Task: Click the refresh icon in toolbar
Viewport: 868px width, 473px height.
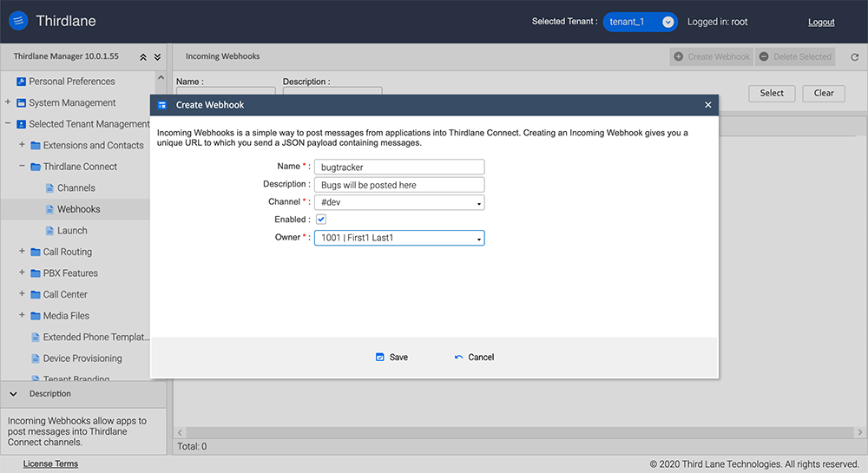Action: coord(855,57)
